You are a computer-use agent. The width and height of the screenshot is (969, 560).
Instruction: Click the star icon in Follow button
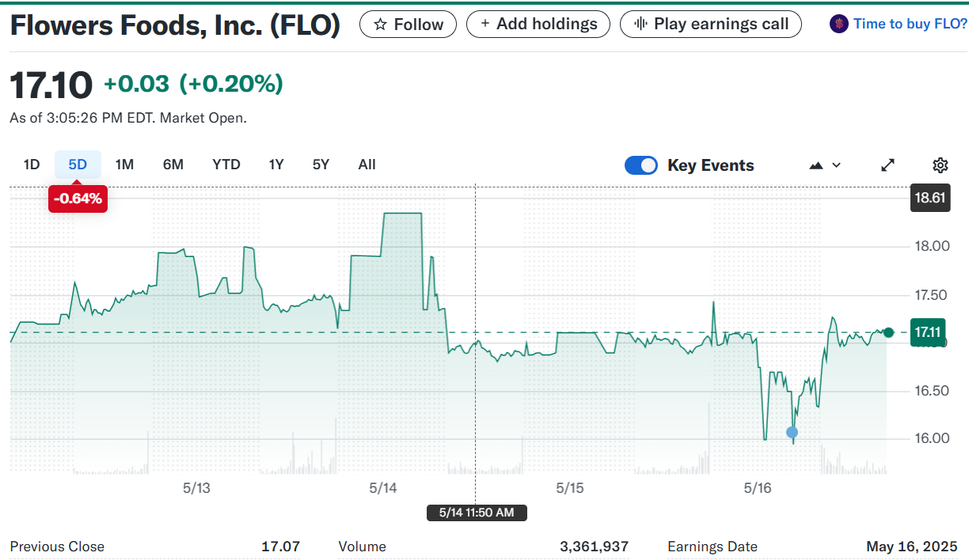pos(380,25)
